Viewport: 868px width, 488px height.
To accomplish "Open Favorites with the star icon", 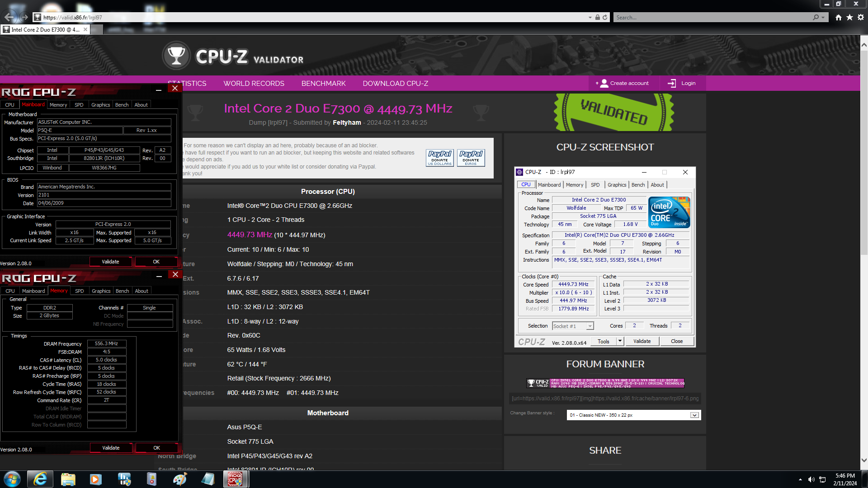I will click(849, 17).
